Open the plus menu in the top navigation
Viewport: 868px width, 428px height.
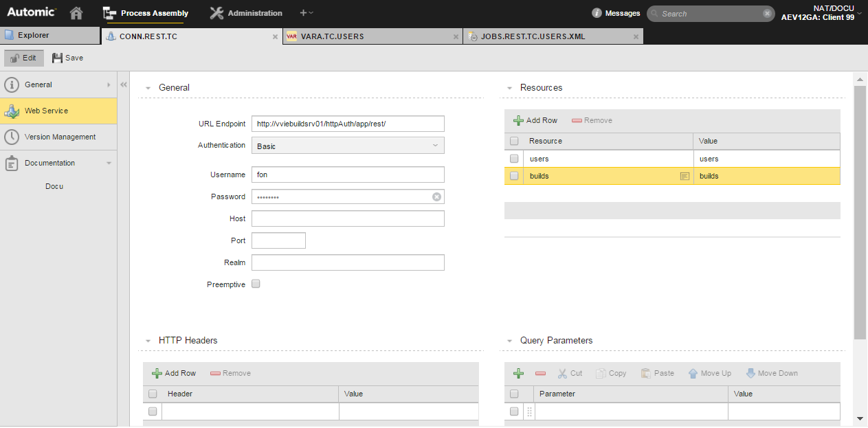click(305, 12)
